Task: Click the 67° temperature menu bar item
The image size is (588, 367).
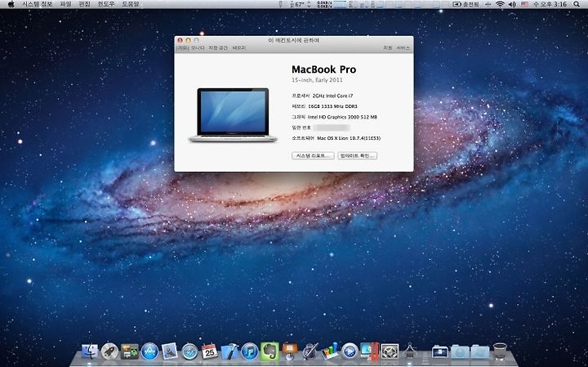Action: click(299, 4)
